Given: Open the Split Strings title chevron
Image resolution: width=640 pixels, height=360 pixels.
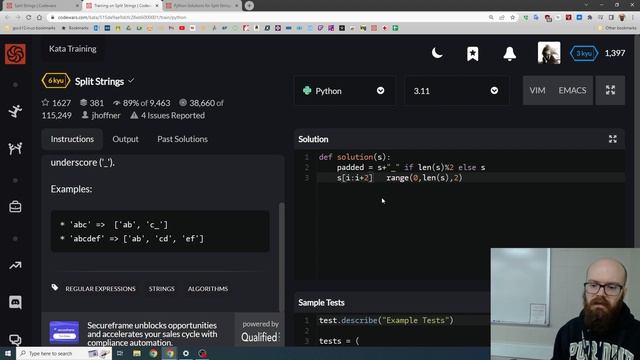Looking at the screenshot, I should (131, 81).
